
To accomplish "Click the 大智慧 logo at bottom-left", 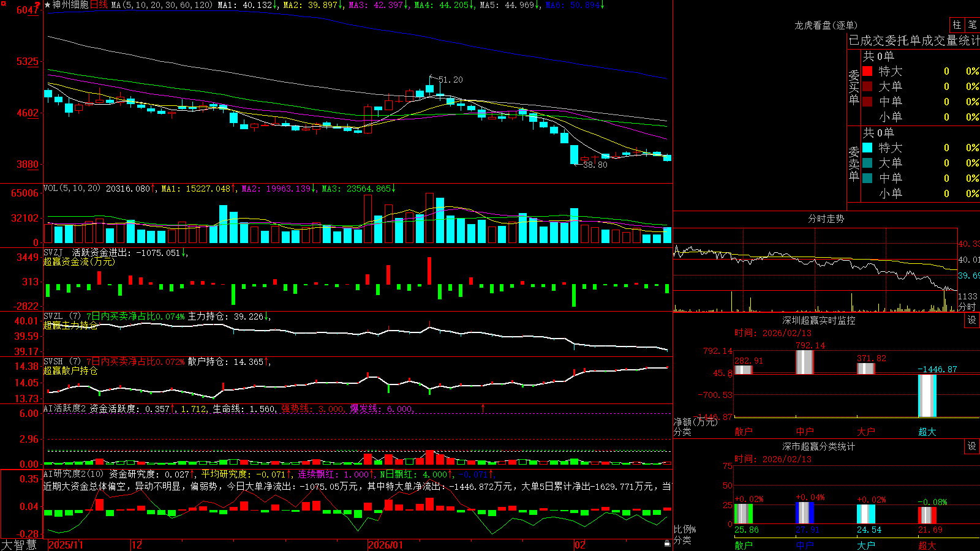I will (x=19, y=544).
